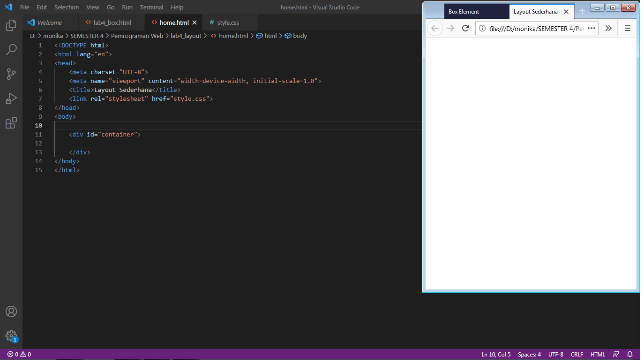Screen dimensions: 644x364
Task: Open the Run and Debug view
Action: pos(11,99)
